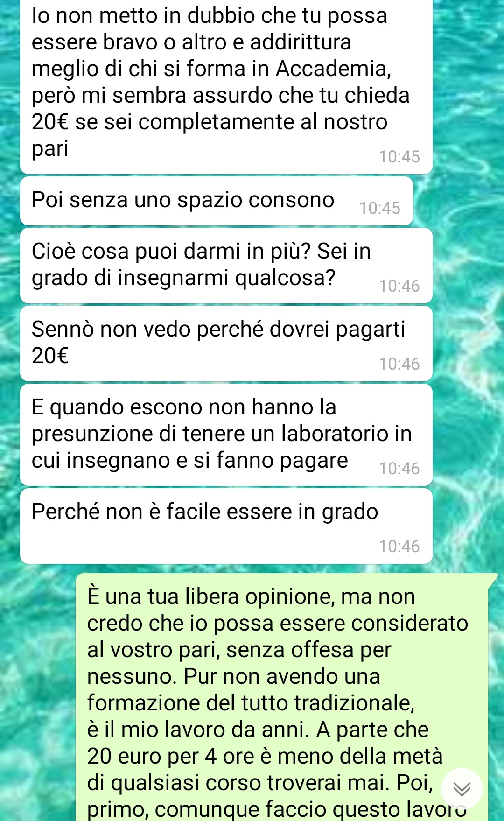
Task: Tap the 10:46 timestamp under 'pagarti 20€'
Action: (399, 364)
